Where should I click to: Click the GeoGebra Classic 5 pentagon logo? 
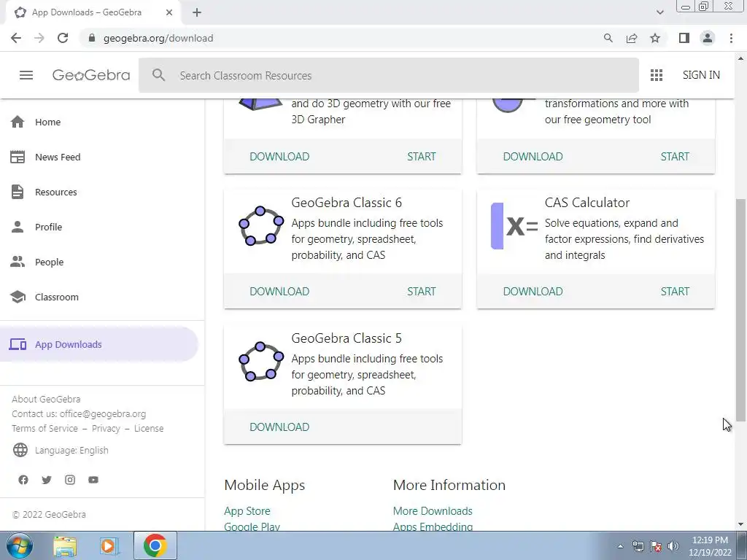pos(261,362)
